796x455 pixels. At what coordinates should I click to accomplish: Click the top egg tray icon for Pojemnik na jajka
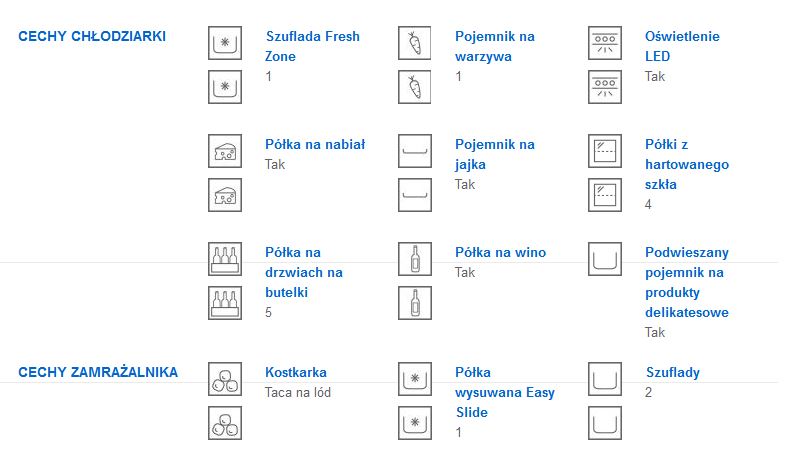[415, 151]
